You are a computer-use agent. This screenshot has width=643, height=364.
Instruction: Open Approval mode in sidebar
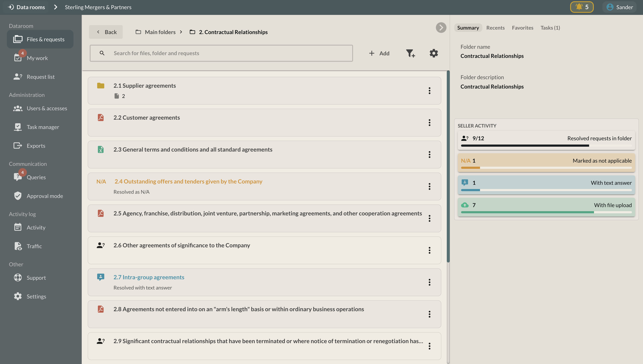[45, 196]
